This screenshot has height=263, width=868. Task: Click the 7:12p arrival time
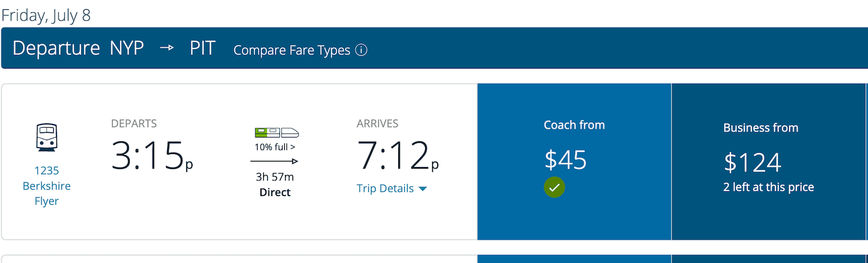pos(398,156)
